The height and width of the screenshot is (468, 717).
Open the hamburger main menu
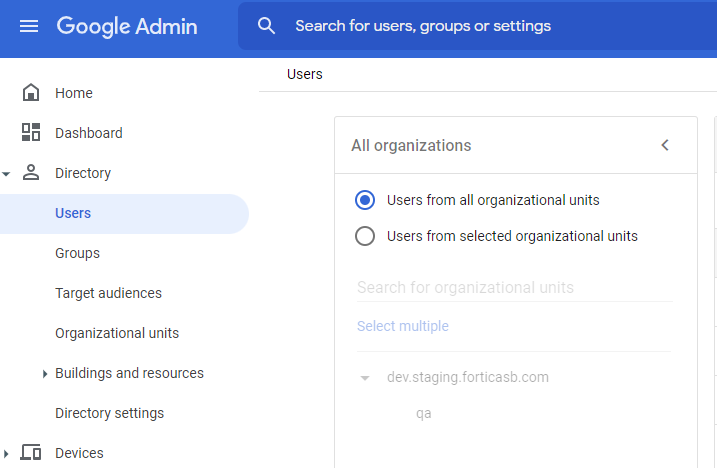tap(29, 26)
